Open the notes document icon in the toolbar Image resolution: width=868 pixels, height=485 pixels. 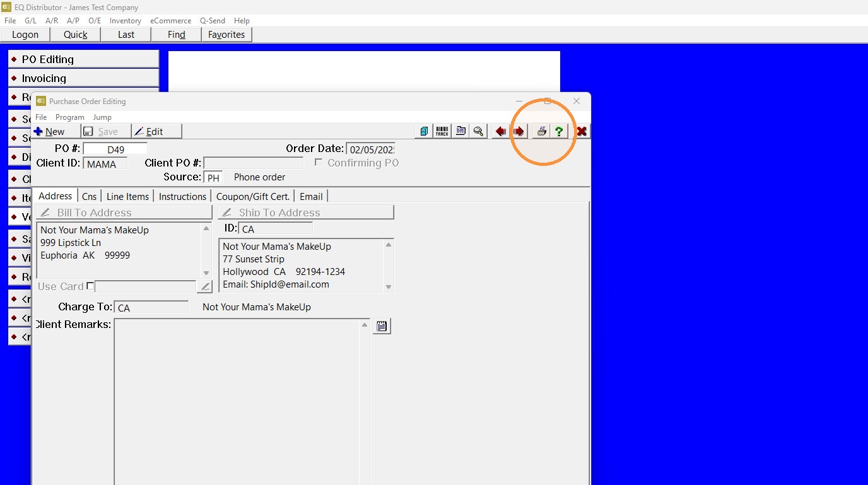click(460, 131)
